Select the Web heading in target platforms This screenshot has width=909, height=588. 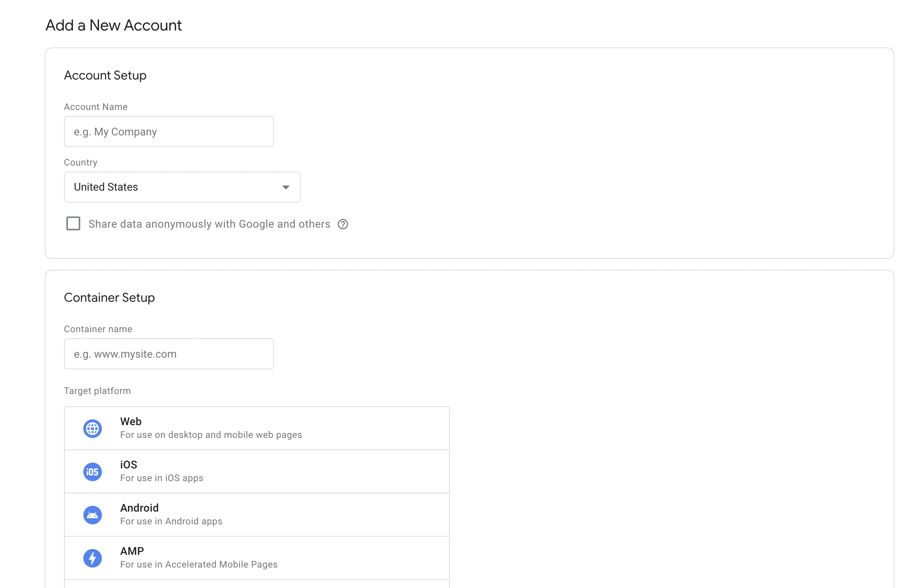[x=131, y=421]
